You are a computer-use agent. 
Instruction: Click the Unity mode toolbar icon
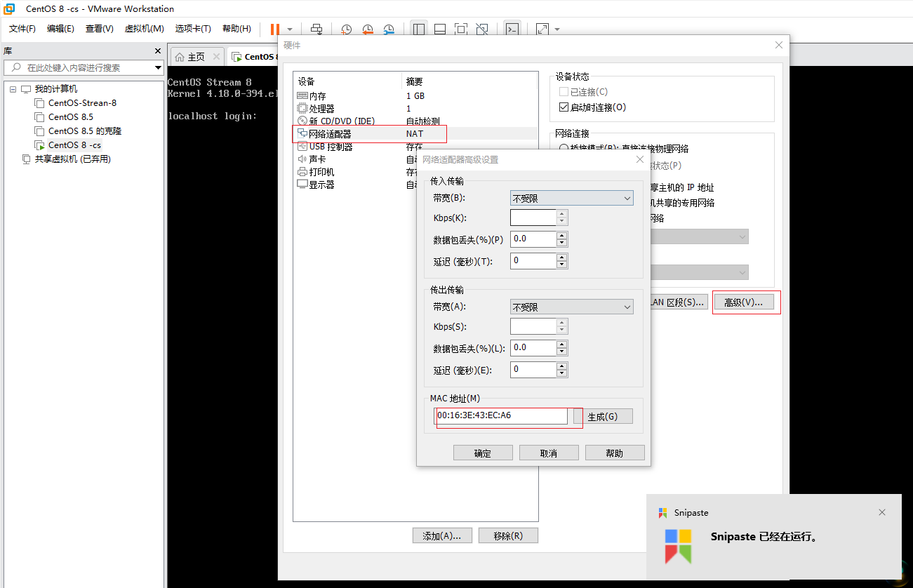tap(482, 29)
